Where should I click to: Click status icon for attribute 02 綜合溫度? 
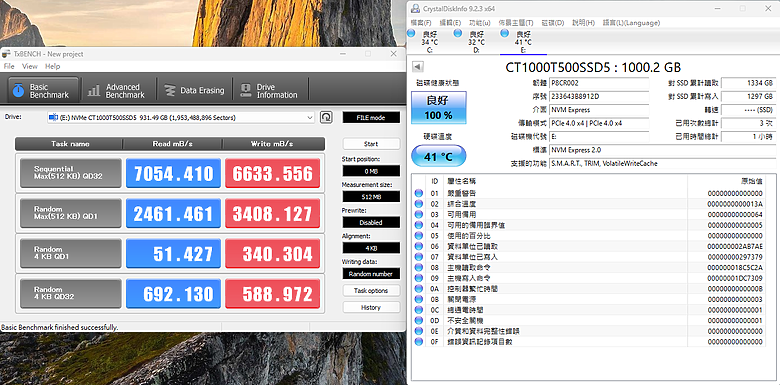pyautogui.click(x=418, y=204)
